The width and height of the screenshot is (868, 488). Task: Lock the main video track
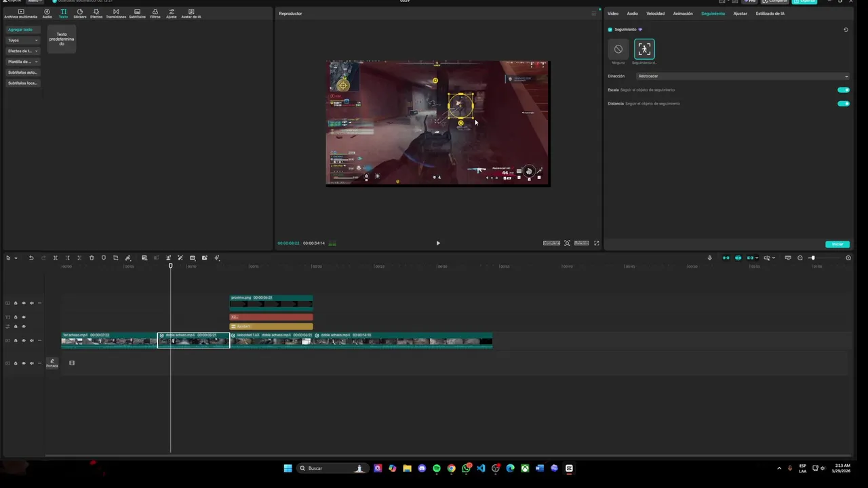(x=16, y=341)
